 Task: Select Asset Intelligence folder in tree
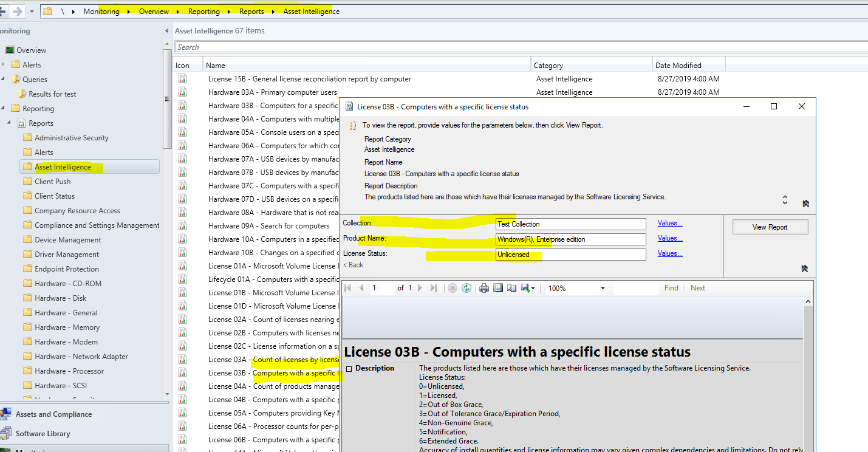coord(89,167)
